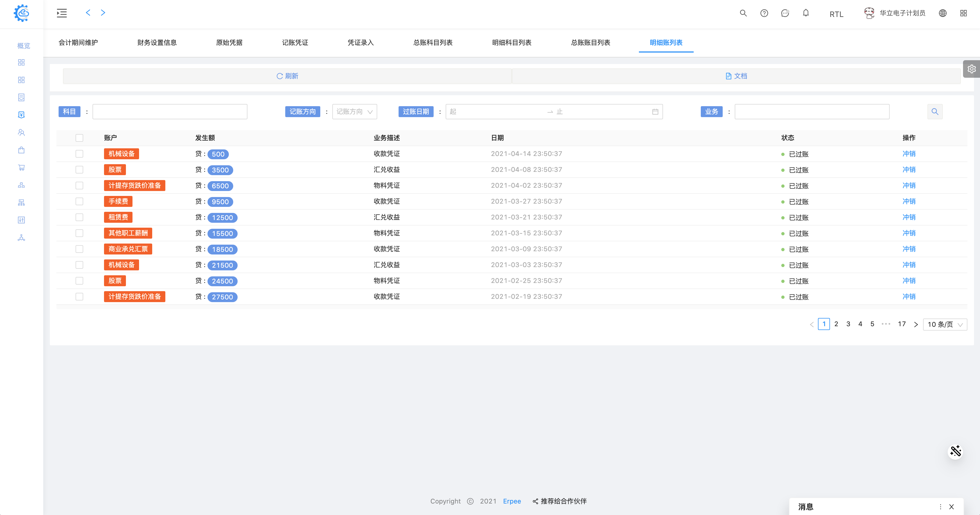
Task: Click the shopping cart sidebar icon
Action: click(21, 168)
